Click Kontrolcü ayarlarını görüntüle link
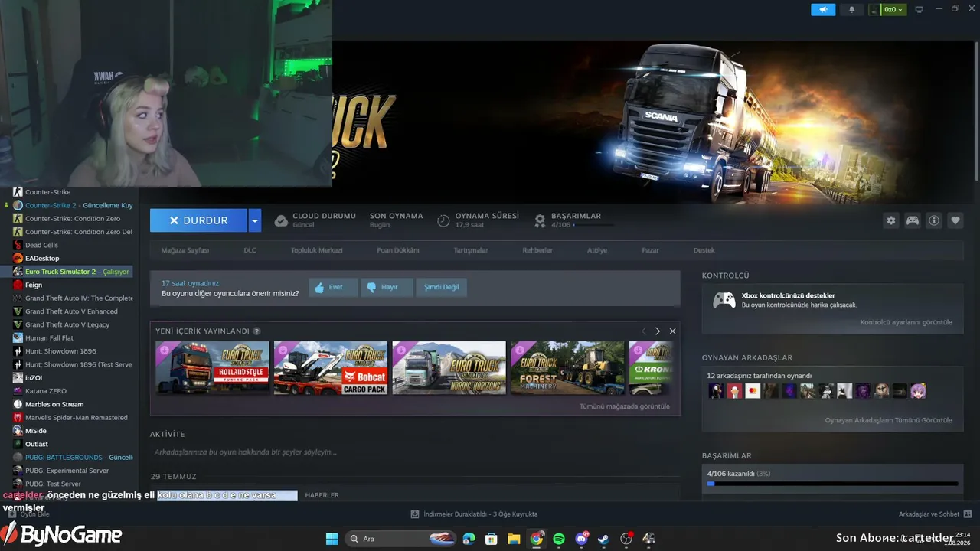980x551 pixels. tap(906, 322)
